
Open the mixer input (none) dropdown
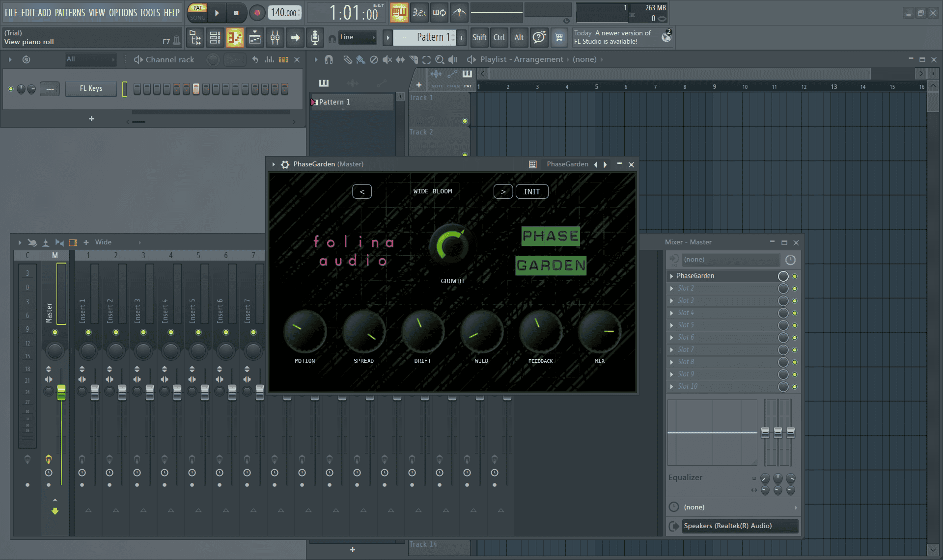(x=730, y=260)
